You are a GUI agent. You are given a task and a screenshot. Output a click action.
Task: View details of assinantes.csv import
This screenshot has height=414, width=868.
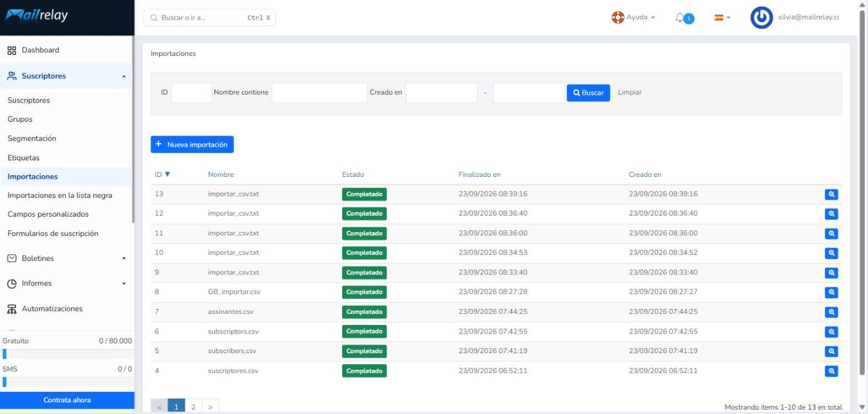pyautogui.click(x=831, y=312)
